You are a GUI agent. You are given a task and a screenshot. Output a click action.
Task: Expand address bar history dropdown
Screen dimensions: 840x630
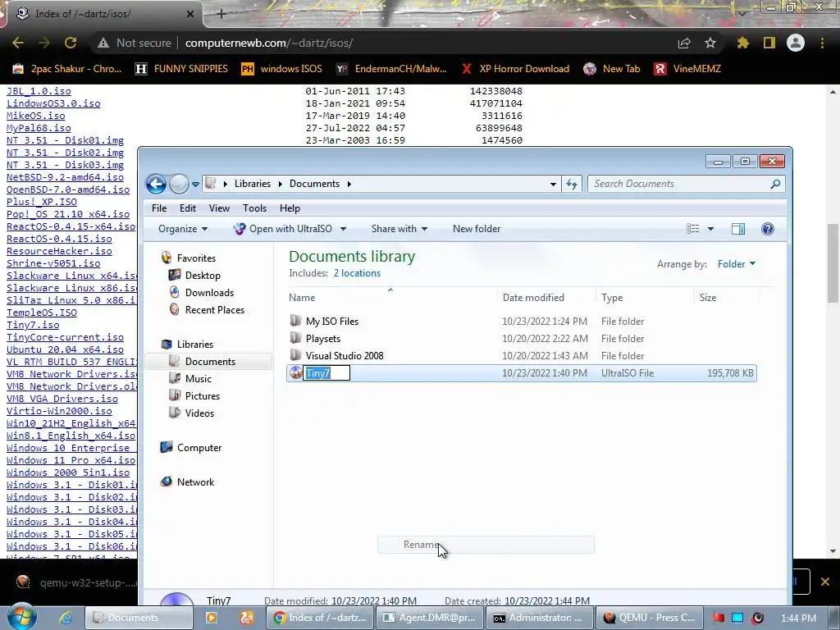553,185
